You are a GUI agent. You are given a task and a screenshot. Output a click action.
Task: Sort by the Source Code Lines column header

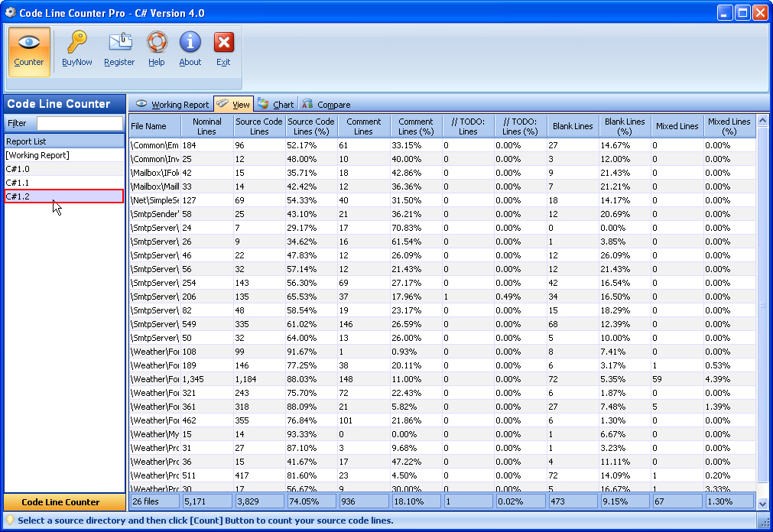click(259, 126)
